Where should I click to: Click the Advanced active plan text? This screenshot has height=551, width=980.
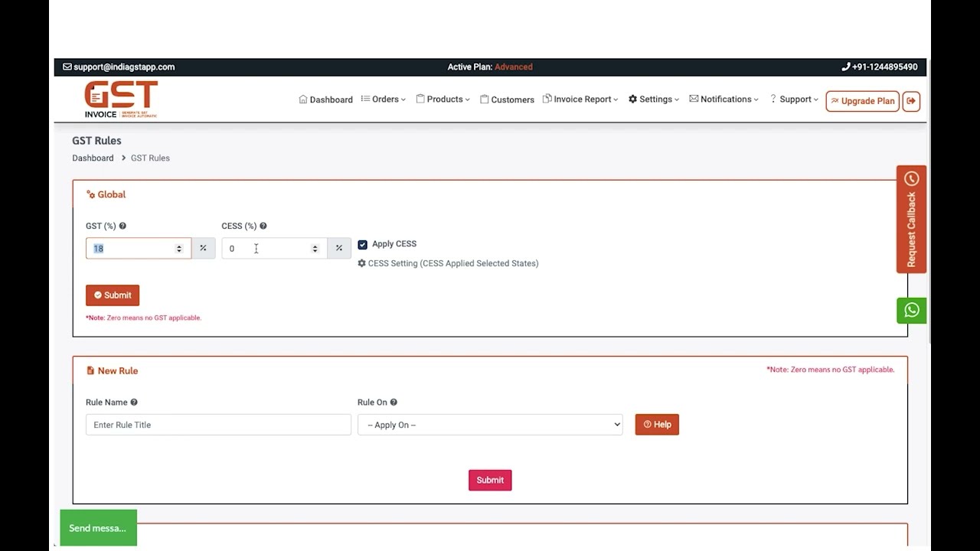click(513, 67)
